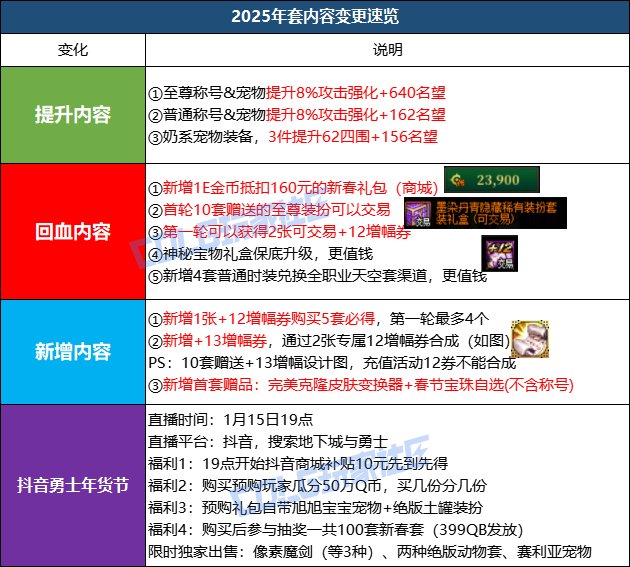Click the +12 amplification ticket icon
Image resolution: width=630 pixels, height=567 pixels.
pos(499,254)
